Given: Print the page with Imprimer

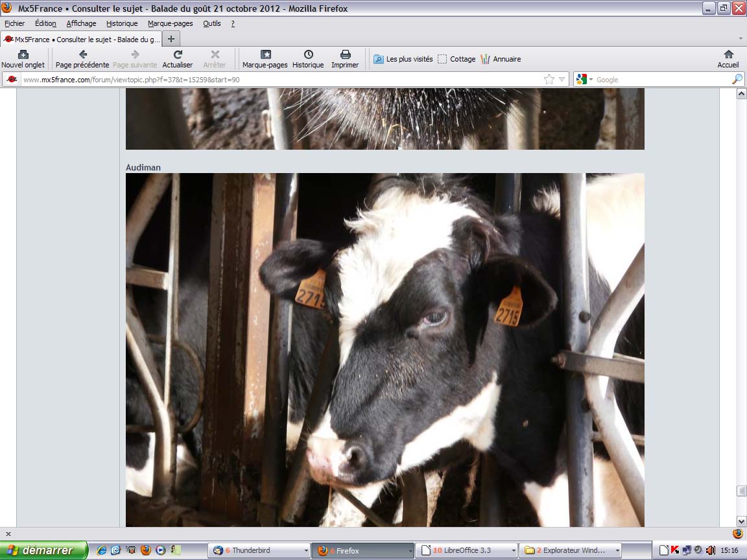Looking at the screenshot, I should (x=345, y=60).
